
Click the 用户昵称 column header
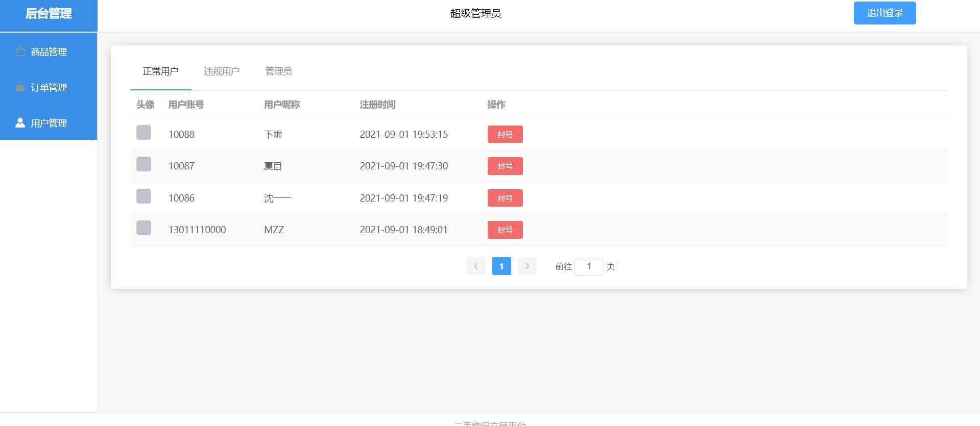282,105
